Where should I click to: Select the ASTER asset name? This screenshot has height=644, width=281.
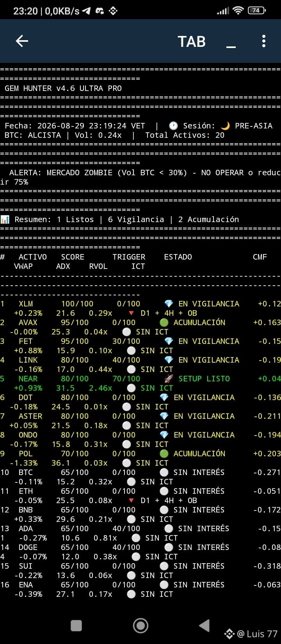coord(30,416)
